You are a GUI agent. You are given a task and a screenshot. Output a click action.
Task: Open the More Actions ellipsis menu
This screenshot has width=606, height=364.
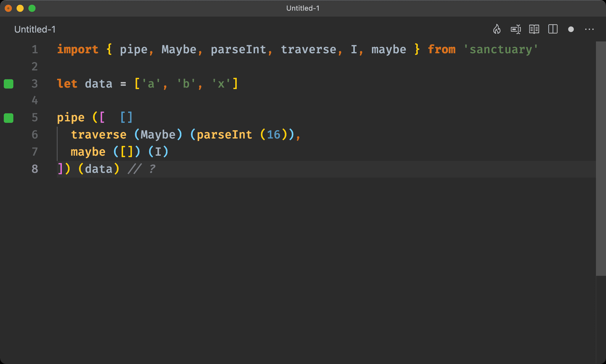pyautogui.click(x=589, y=29)
